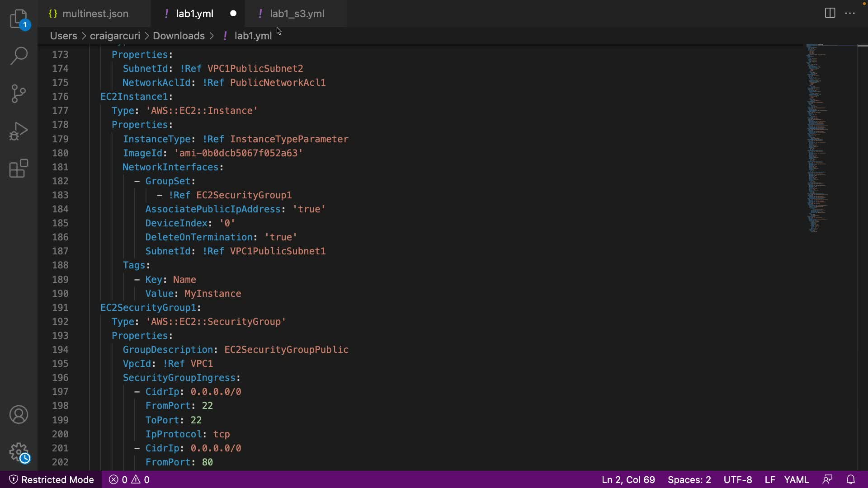This screenshot has width=868, height=488.
Task: Open the YAML language mode selector
Action: tap(796, 479)
